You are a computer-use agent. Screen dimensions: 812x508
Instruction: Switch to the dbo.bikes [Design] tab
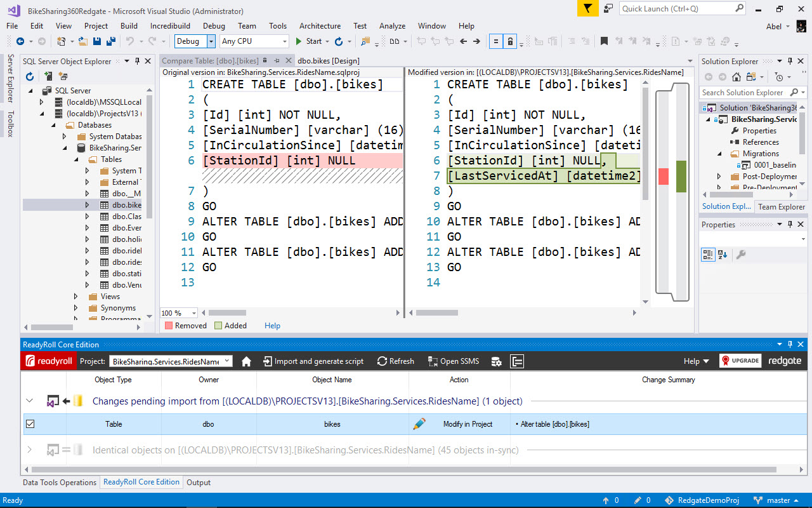[x=329, y=61]
